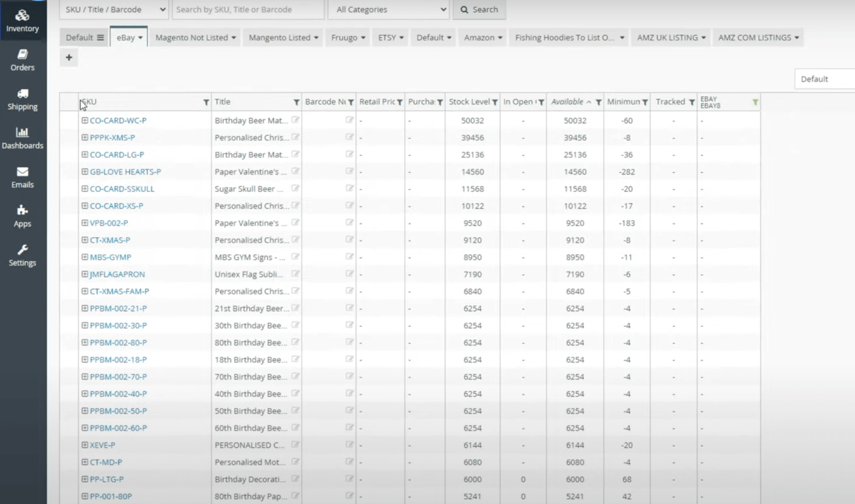855x504 pixels.
Task: Open the GB-LOVE-HEARTS-P SKU link
Action: [125, 171]
